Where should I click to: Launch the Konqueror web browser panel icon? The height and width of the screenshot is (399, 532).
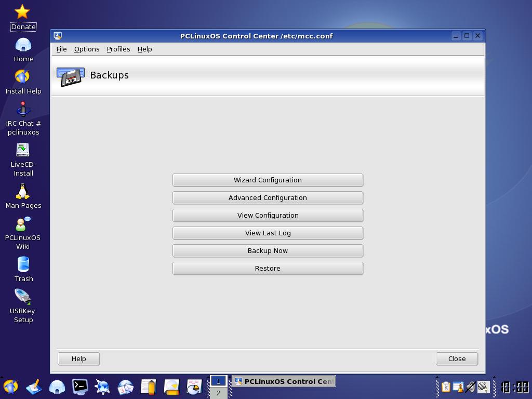point(102,387)
